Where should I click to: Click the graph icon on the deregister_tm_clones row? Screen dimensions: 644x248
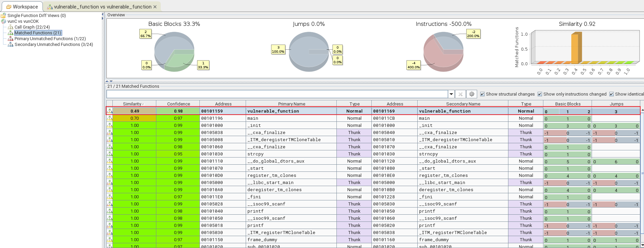coord(109,190)
